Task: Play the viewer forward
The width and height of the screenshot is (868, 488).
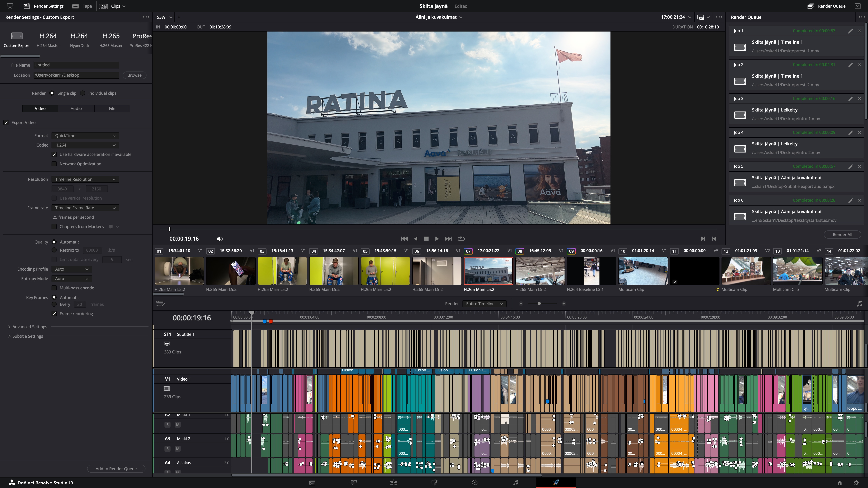Action: click(437, 239)
